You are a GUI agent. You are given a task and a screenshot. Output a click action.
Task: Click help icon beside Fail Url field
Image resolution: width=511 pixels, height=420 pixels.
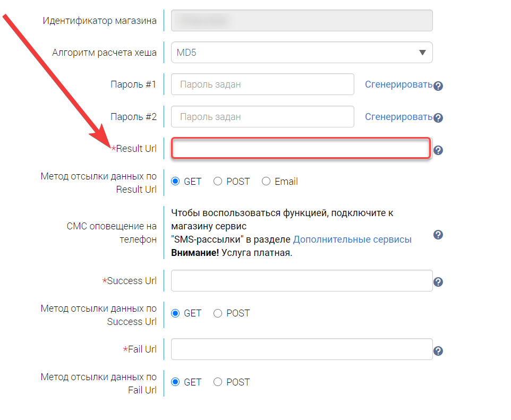(x=438, y=351)
